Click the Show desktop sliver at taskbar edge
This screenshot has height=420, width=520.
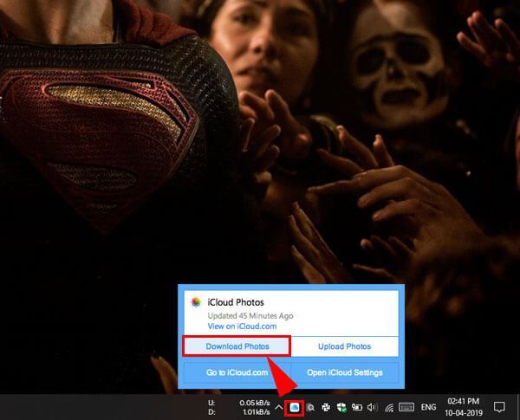[x=518, y=407]
